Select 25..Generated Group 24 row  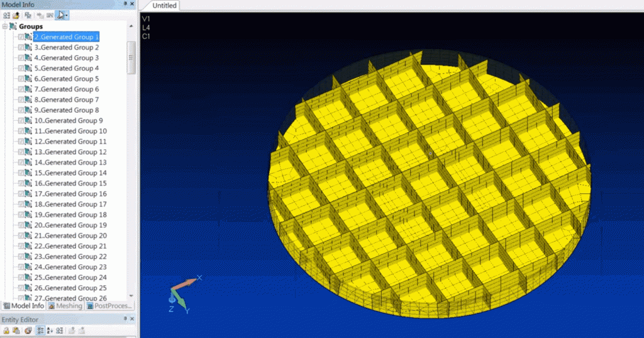pos(70,278)
